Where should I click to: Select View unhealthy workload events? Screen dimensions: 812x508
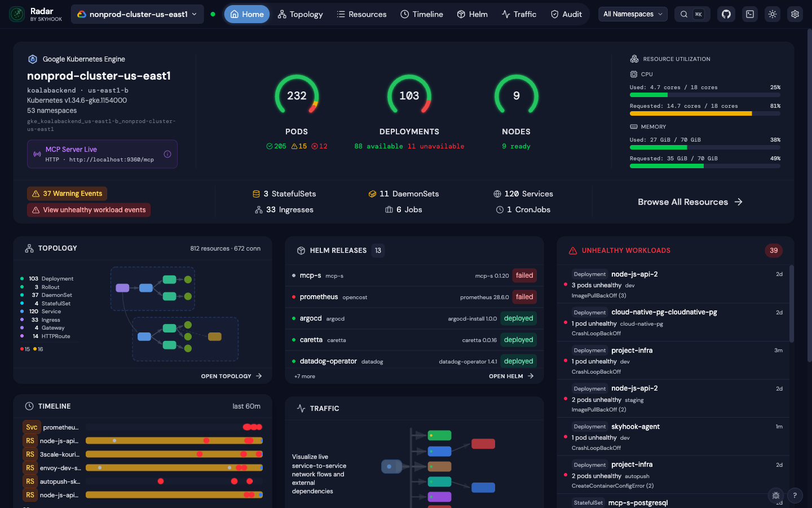click(89, 210)
